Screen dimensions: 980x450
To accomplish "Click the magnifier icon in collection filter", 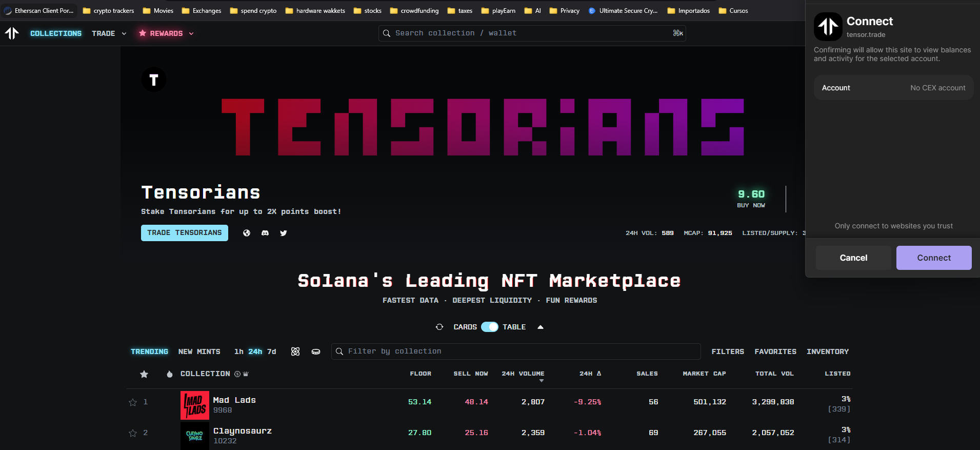I will (x=339, y=351).
